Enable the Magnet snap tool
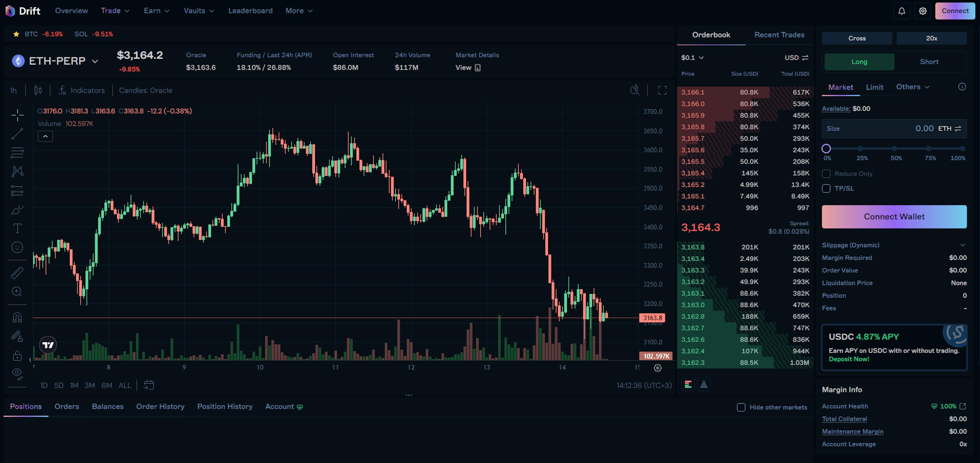The width and height of the screenshot is (980, 463). pos(18,317)
